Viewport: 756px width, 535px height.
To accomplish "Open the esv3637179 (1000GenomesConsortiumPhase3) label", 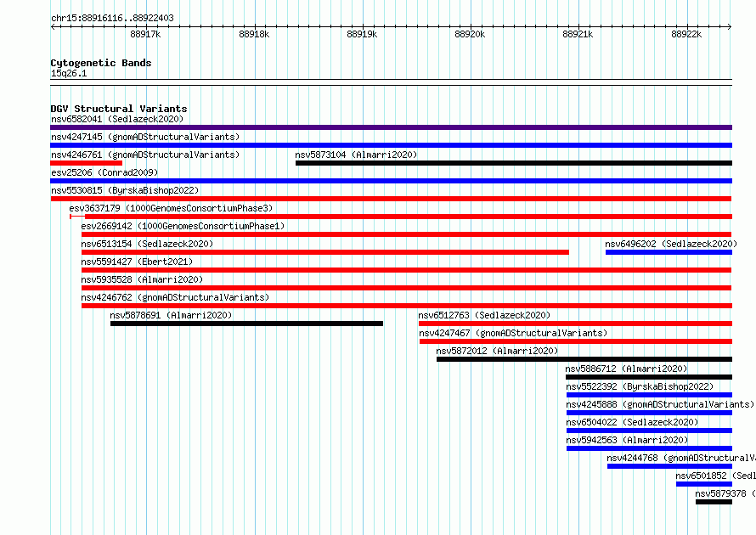I will pyautogui.click(x=171, y=208).
